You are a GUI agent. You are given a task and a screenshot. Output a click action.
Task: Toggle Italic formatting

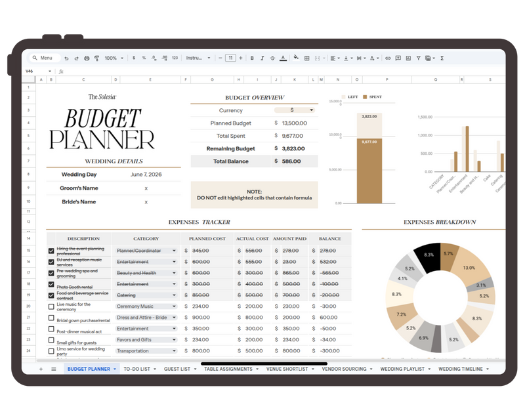pos(262,58)
